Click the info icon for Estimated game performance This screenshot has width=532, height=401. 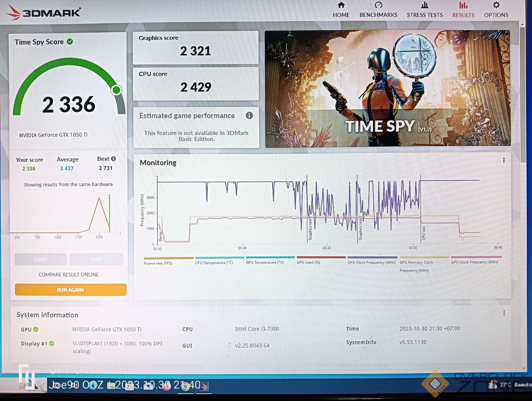249,115
